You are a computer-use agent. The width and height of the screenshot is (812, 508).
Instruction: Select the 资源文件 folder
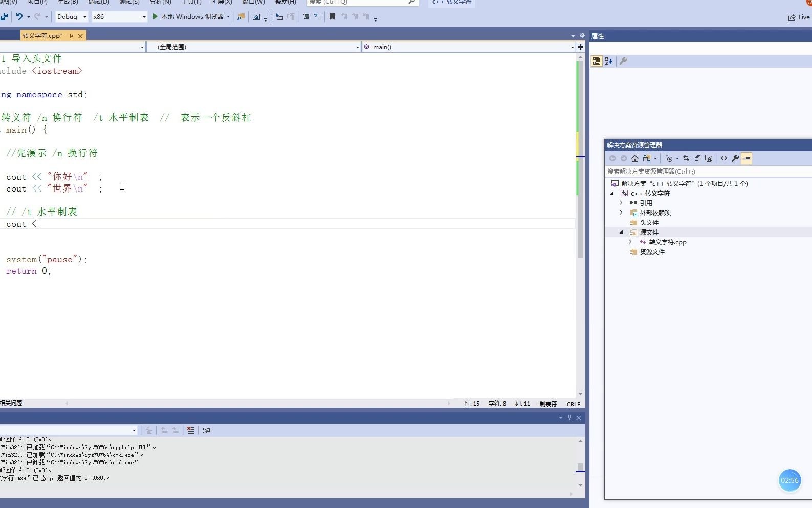point(652,252)
